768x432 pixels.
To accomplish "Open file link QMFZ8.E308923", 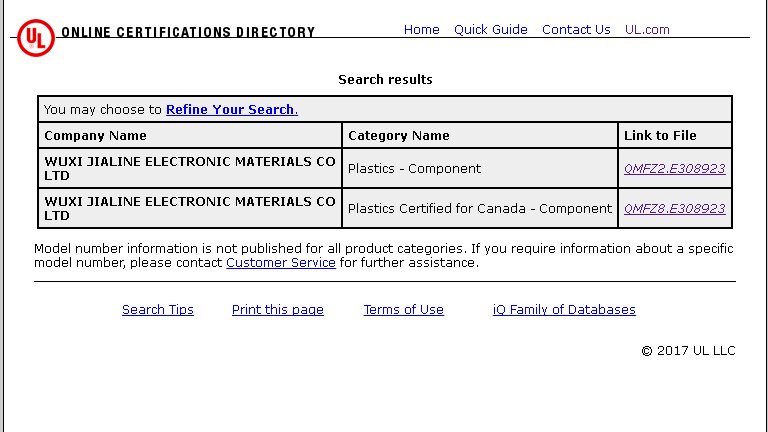I will pos(674,209).
